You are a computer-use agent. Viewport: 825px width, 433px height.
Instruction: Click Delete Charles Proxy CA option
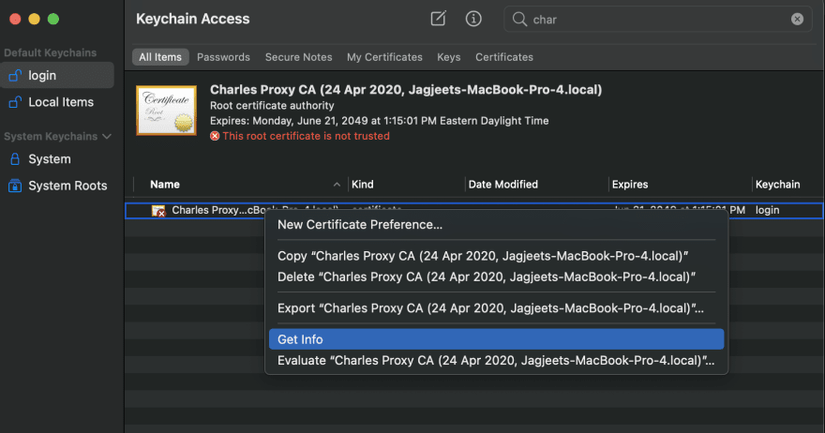486,276
